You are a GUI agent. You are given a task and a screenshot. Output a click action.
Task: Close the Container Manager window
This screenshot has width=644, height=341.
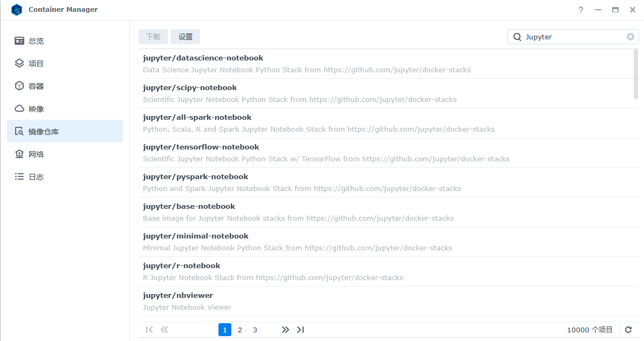[x=633, y=10]
